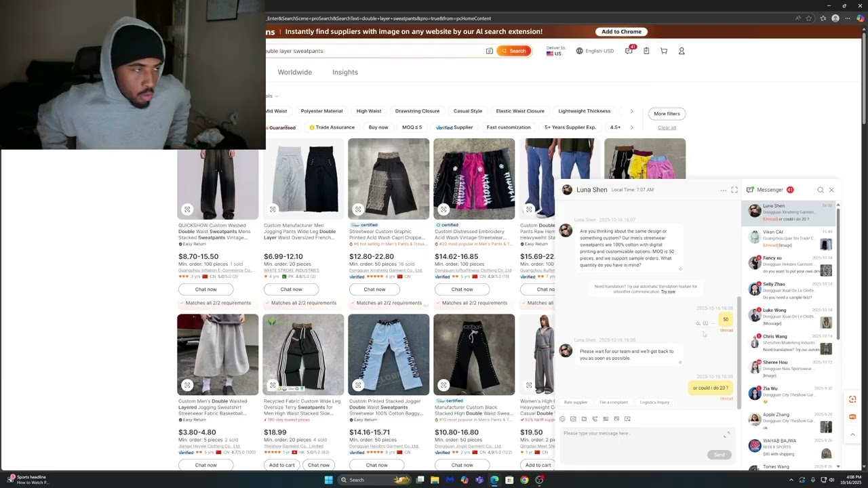
Task: Open the orders clipboard icon in header
Action: click(x=646, y=51)
